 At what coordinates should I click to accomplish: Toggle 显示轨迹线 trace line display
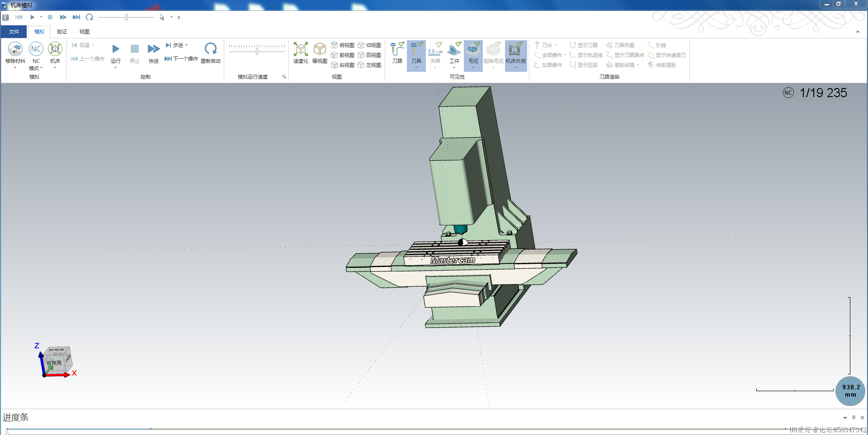[x=586, y=55]
